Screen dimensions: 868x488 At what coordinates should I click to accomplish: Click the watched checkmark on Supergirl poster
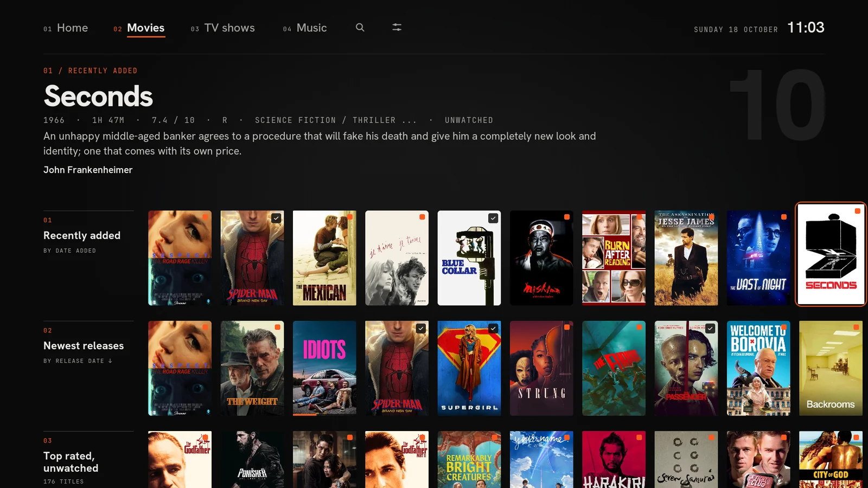tap(493, 328)
